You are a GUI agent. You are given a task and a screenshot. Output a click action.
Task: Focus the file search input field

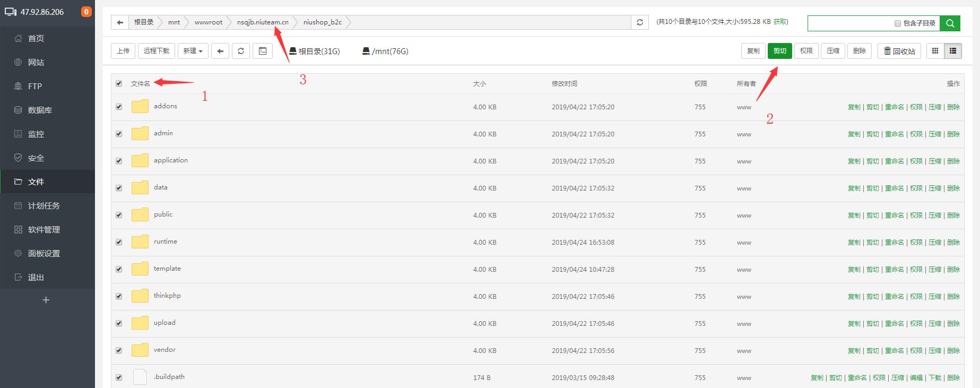tap(851, 23)
